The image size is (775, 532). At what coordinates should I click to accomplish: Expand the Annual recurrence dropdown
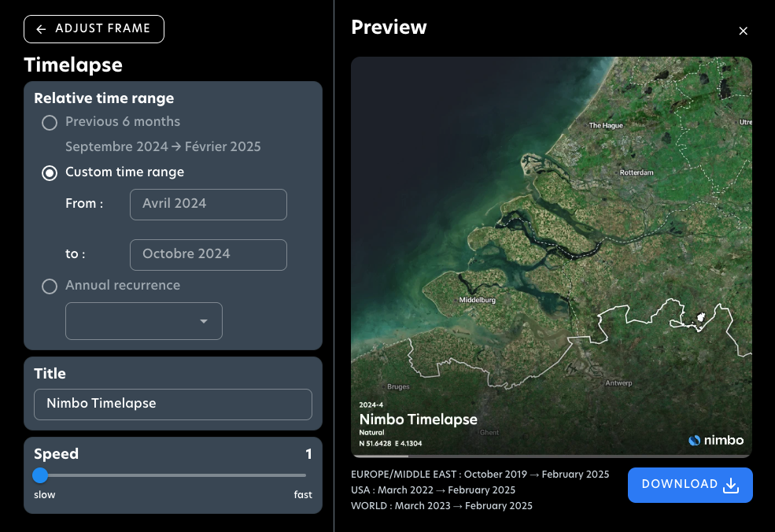tap(144, 321)
